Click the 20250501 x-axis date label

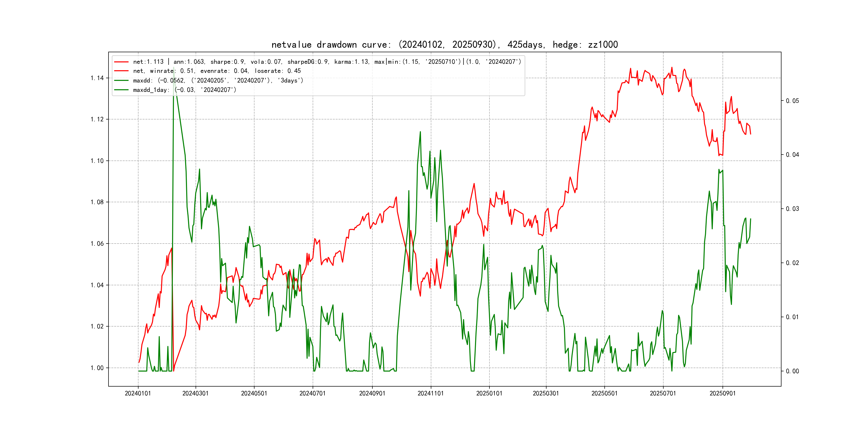point(604,393)
